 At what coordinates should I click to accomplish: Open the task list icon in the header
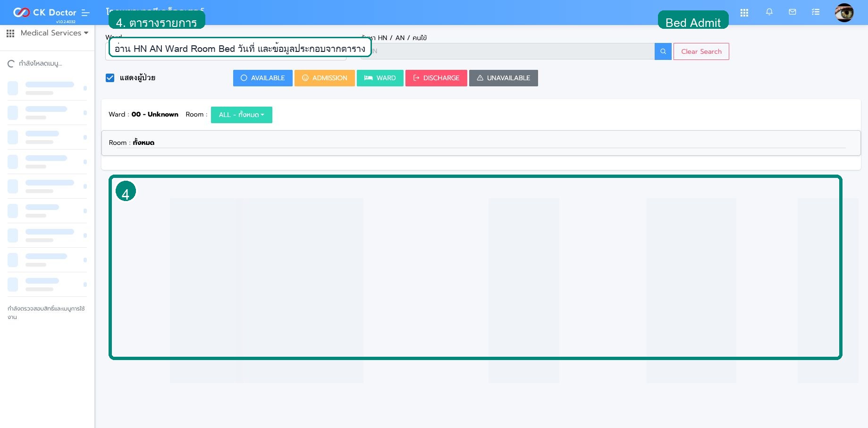[x=816, y=12]
